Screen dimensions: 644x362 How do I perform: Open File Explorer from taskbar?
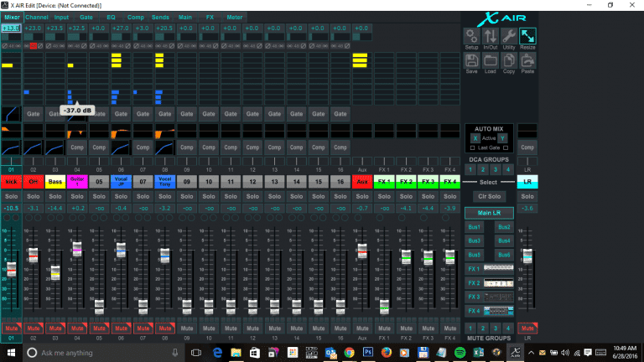click(x=236, y=353)
